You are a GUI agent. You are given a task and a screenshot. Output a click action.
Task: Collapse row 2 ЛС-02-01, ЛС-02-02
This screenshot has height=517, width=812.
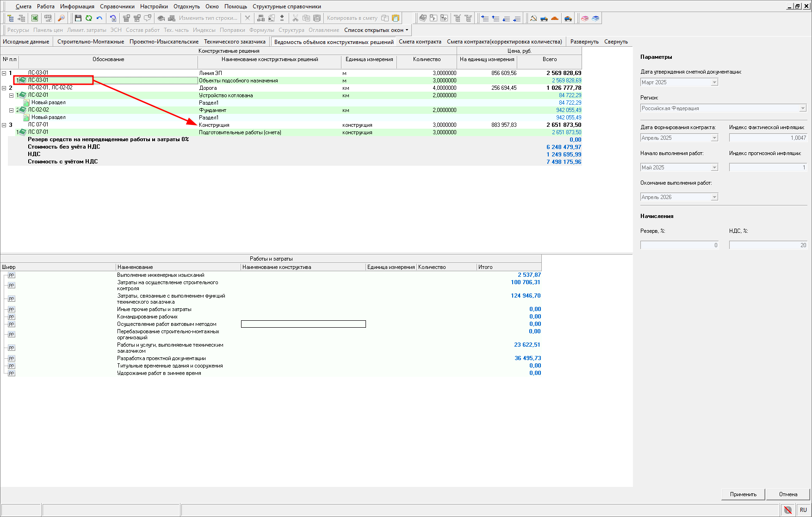click(4, 88)
